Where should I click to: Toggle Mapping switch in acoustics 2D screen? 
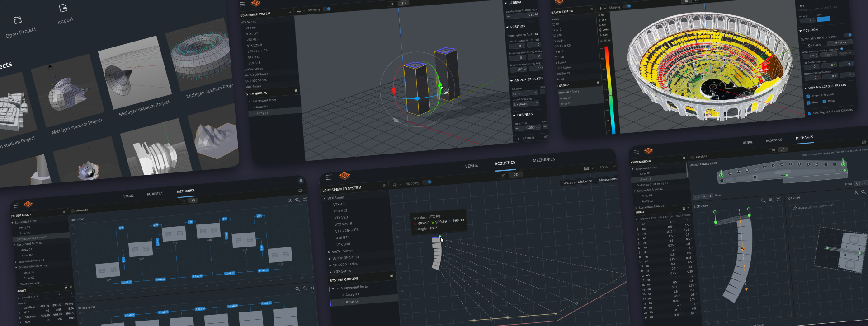(427, 182)
